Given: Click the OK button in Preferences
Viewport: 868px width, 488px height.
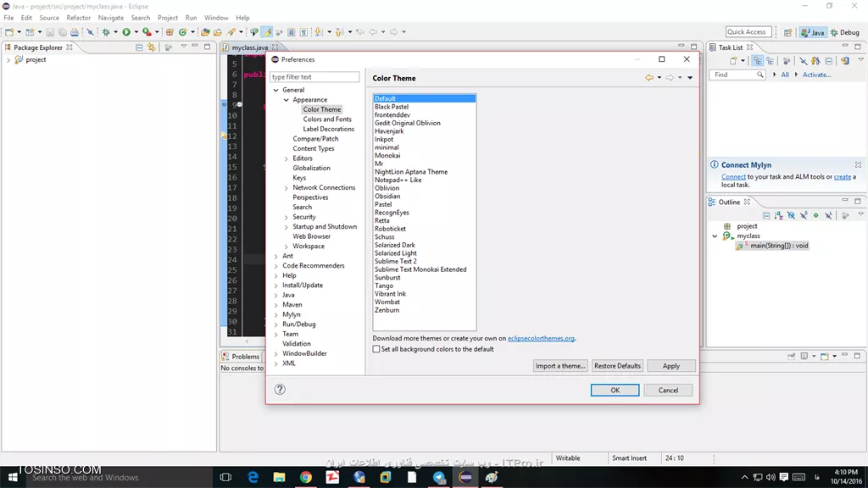Looking at the screenshot, I should pos(615,390).
